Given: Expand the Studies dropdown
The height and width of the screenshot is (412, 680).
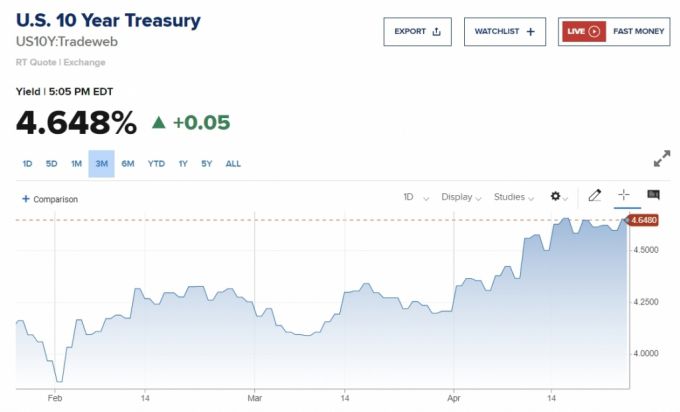Looking at the screenshot, I should (515, 197).
